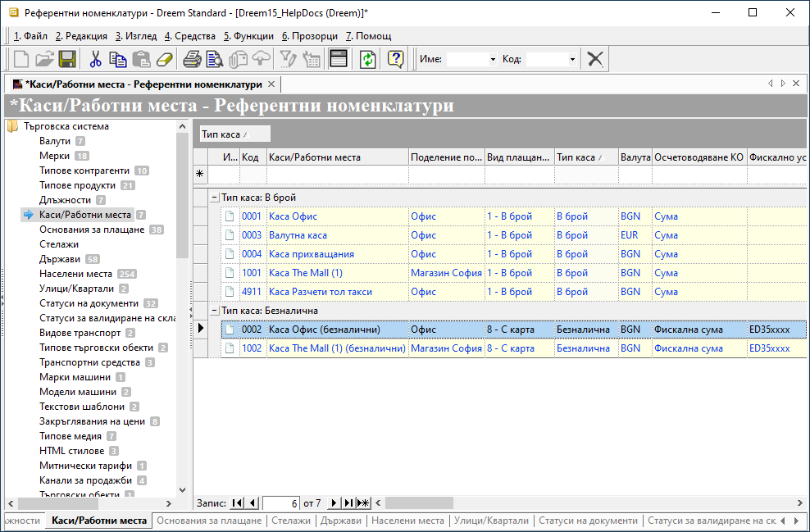Collapse the 'Тип каса: Безналична' group
The image size is (810, 532).
coord(214,311)
